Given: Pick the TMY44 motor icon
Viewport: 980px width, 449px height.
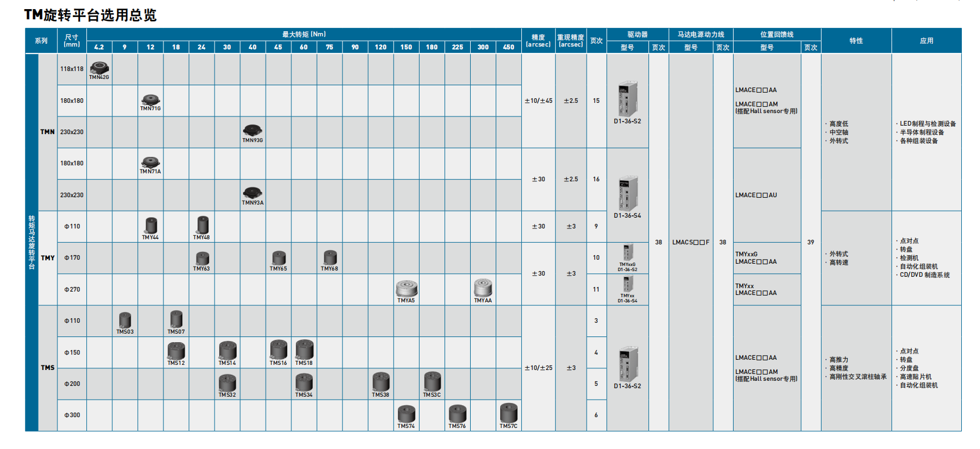Looking at the screenshot, I should [x=150, y=225].
